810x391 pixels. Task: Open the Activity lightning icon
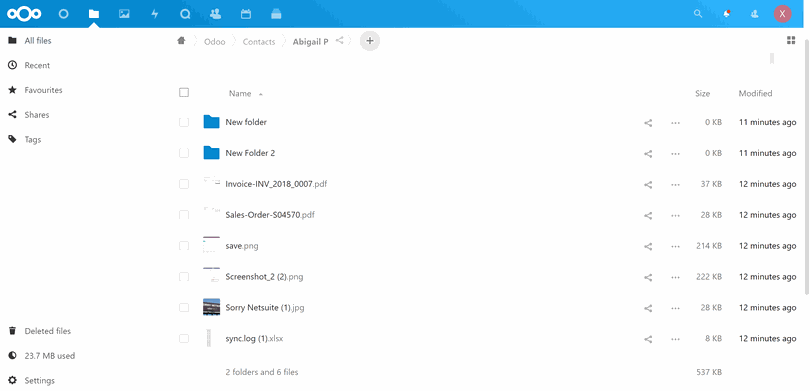click(154, 14)
